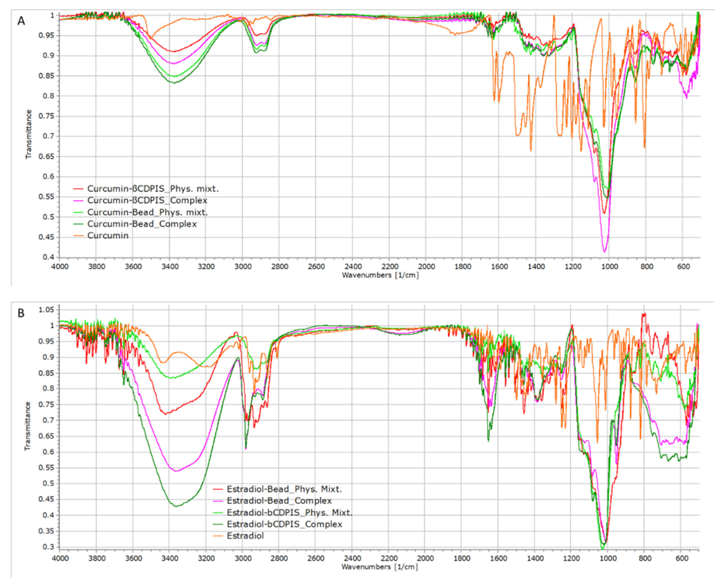Click the magenta Curcumin-ßCDPIS_Complex legend line

(78, 200)
